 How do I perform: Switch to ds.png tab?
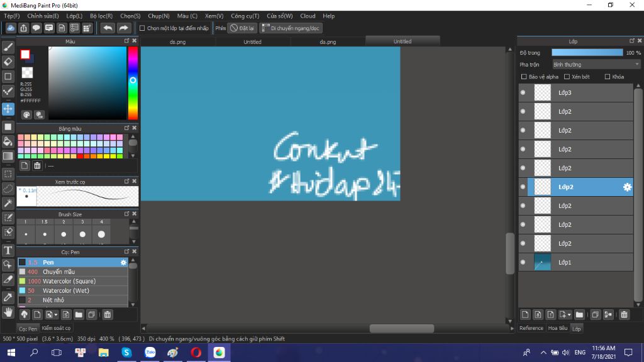coord(178,42)
